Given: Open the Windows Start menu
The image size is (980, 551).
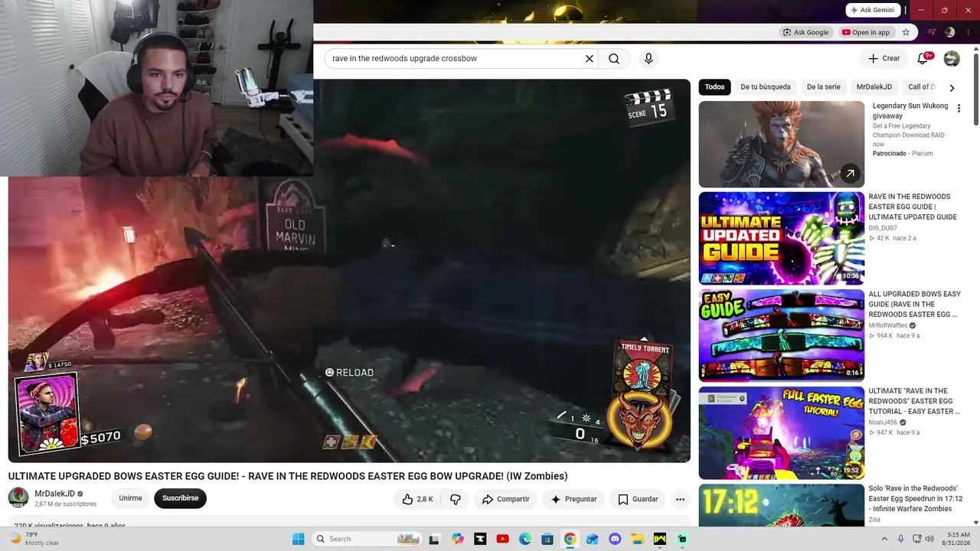Looking at the screenshot, I should [x=299, y=539].
